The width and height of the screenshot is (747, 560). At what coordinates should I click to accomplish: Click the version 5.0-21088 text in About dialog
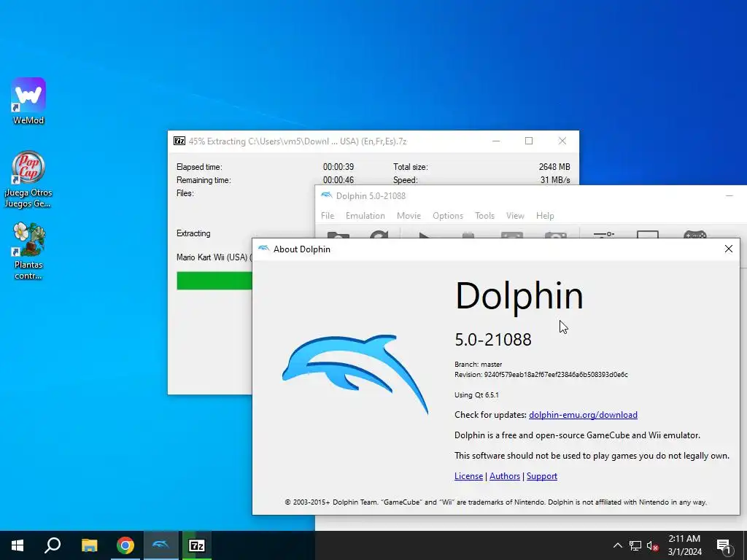(493, 340)
